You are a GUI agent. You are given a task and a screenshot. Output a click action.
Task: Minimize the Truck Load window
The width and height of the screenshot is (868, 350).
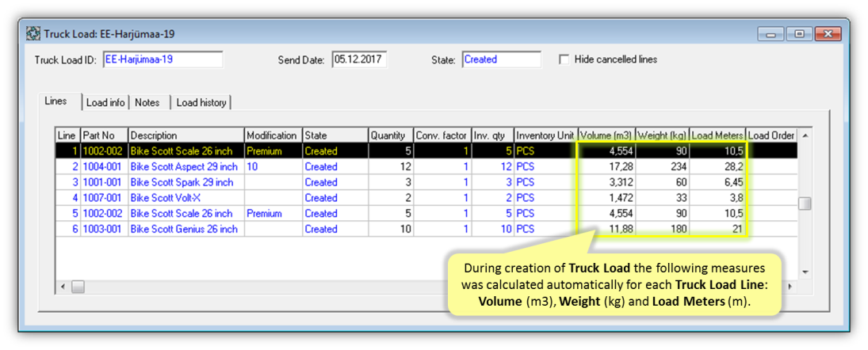pos(771,34)
